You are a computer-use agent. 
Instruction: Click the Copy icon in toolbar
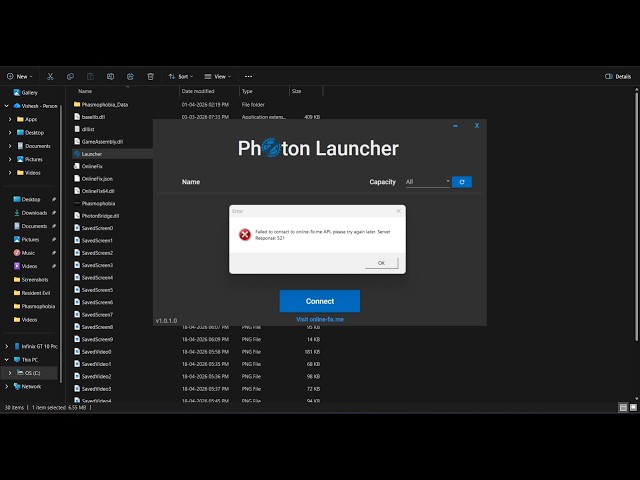[70, 76]
